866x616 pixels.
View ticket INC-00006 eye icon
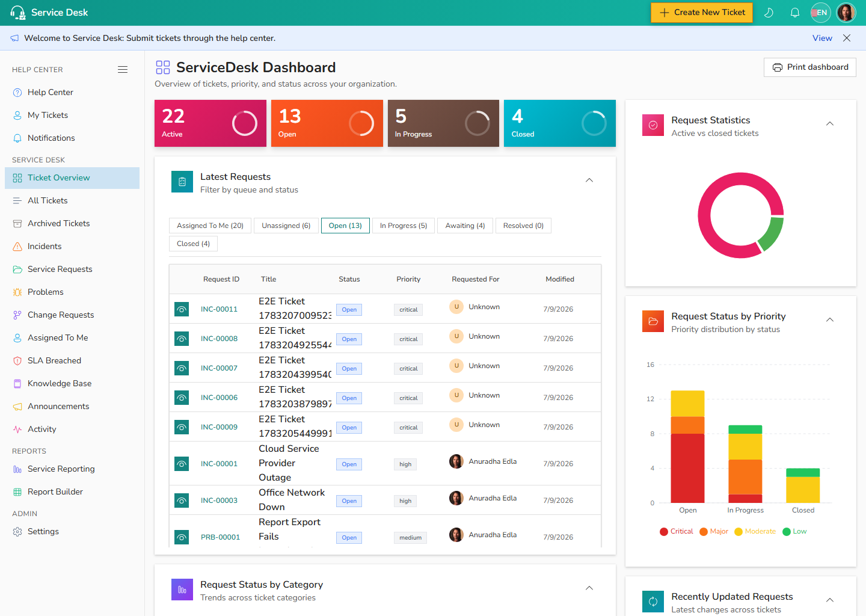coord(182,398)
